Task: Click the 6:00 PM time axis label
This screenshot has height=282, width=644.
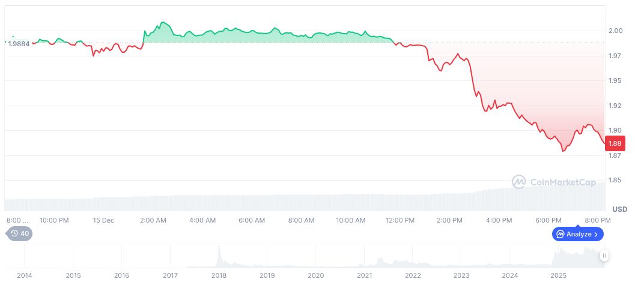Action: 549,220
